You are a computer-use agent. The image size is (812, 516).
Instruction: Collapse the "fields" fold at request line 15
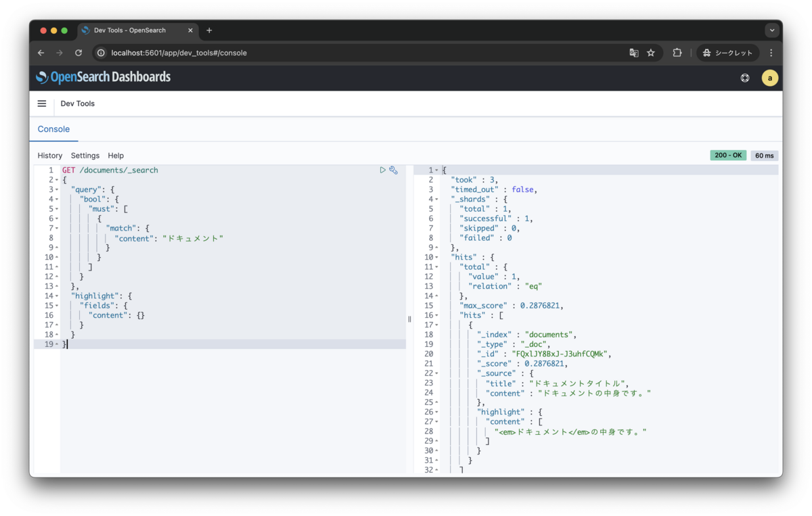pyautogui.click(x=57, y=306)
